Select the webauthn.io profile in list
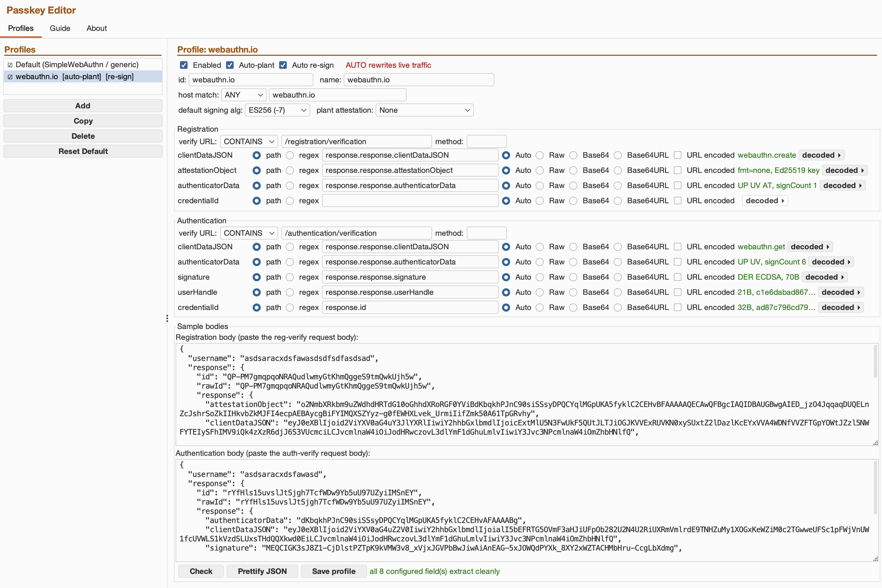This screenshot has width=882, height=588. click(x=82, y=76)
